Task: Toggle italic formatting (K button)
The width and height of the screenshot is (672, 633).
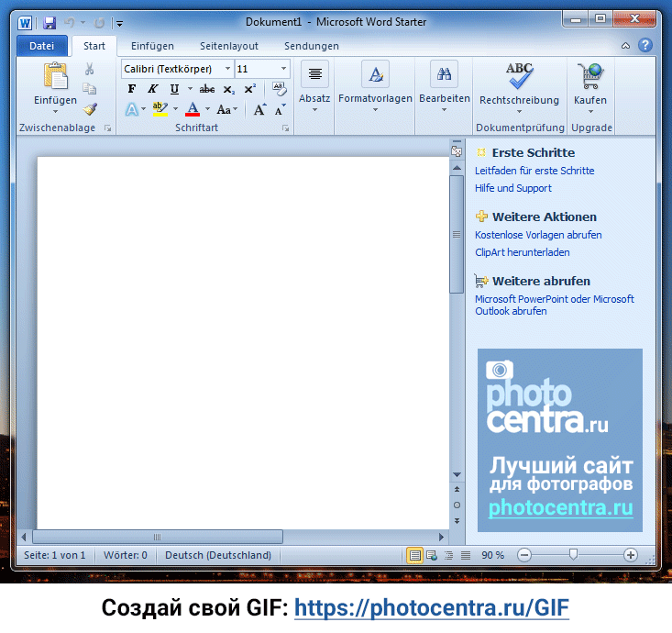Action: coord(152,89)
